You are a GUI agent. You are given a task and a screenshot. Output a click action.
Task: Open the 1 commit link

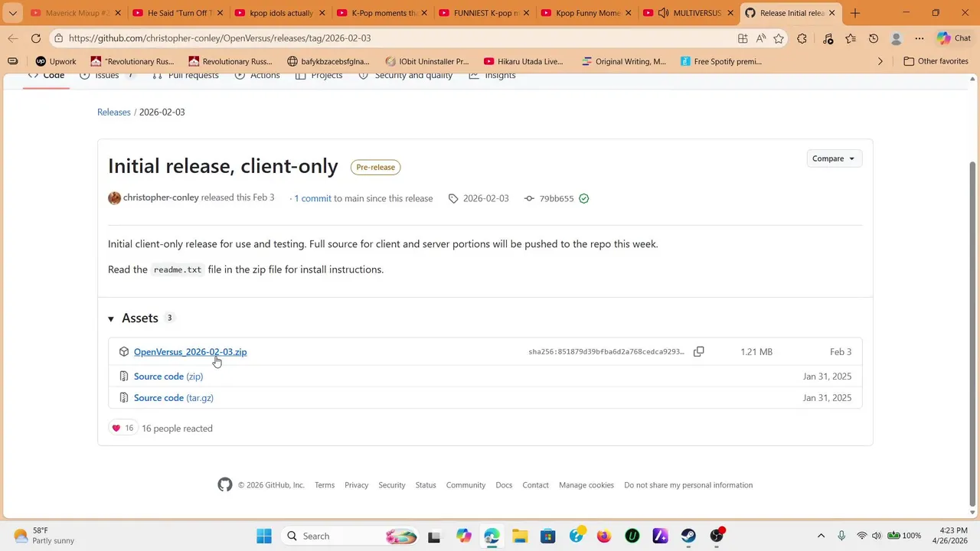tap(312, 198)
